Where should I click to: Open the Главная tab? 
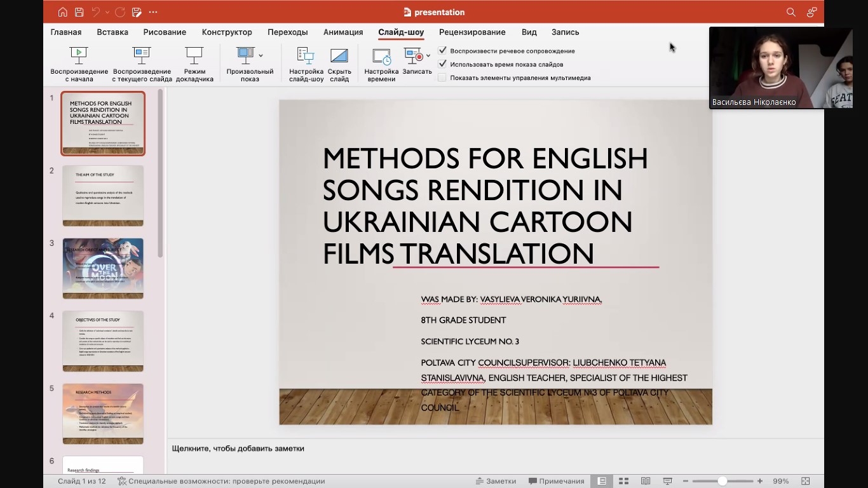click(x=66, y=32)
